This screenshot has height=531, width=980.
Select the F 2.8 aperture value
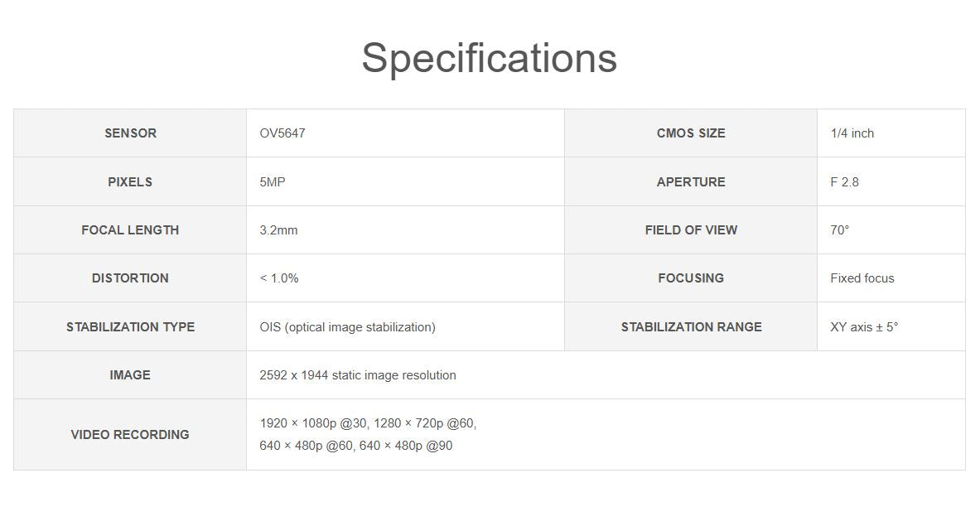tap(844, 182)
